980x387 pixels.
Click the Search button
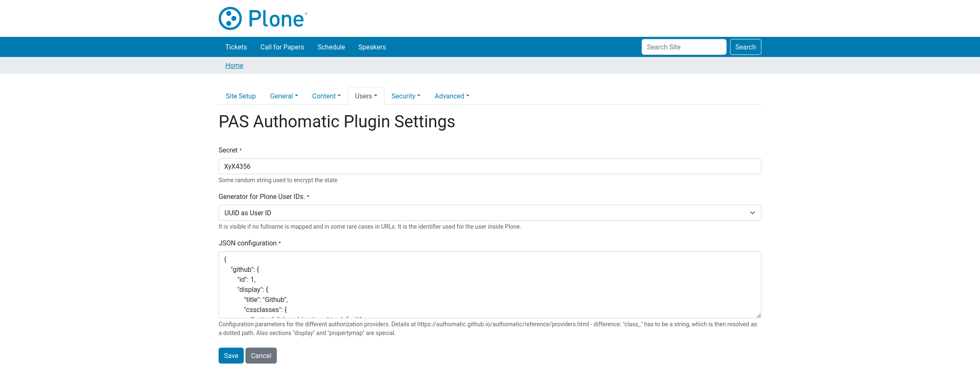745,47
